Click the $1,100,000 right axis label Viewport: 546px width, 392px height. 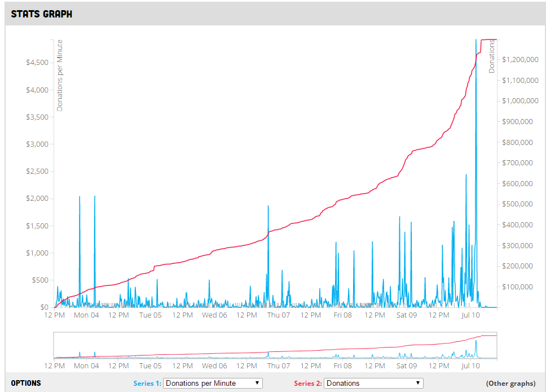coord(520,81)
